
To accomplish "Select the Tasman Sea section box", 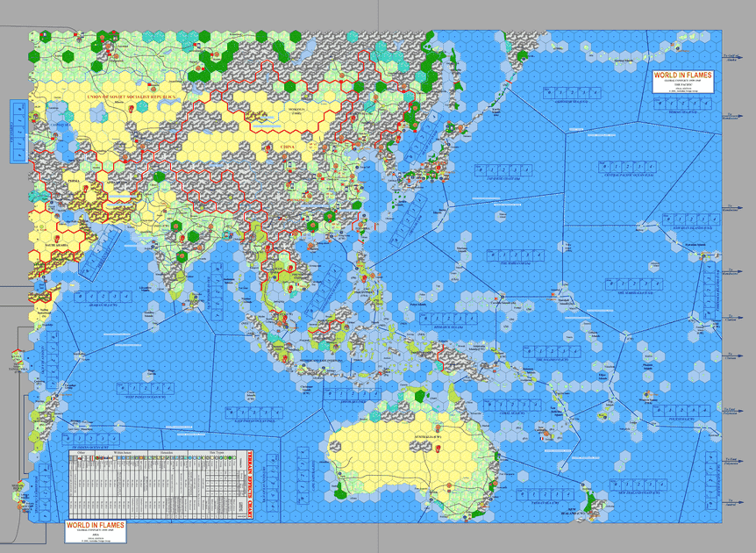I will pyautogui.click(x=546, y=494).
